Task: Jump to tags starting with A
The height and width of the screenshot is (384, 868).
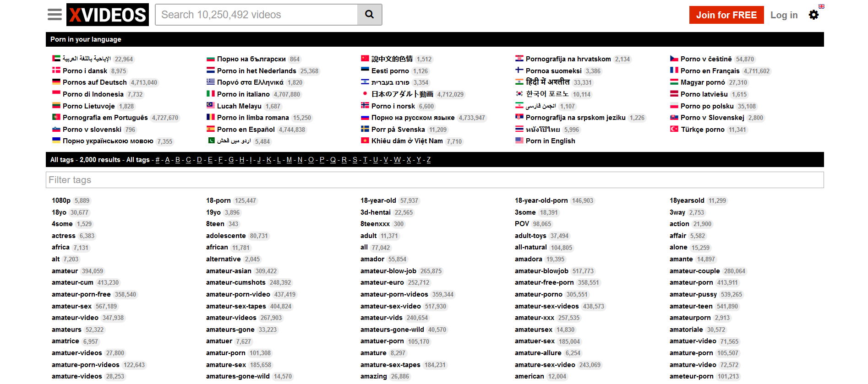Action: (167, 160)
